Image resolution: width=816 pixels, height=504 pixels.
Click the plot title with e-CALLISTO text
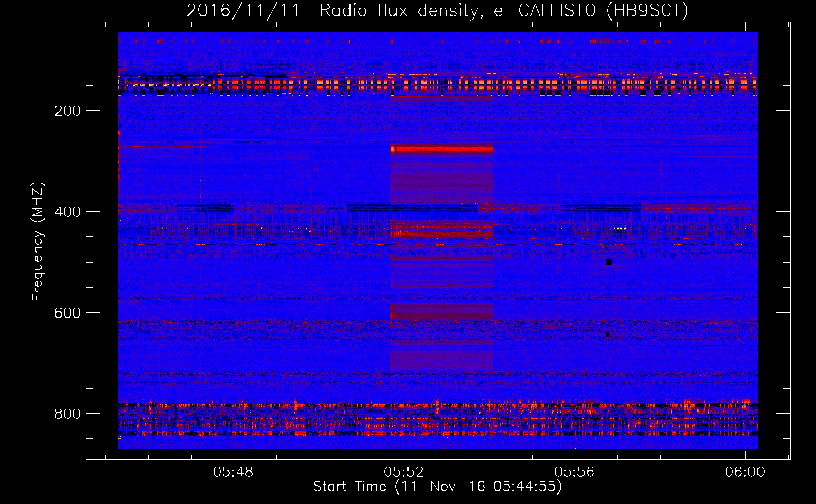pyautogui.click(x=437, y=11)
